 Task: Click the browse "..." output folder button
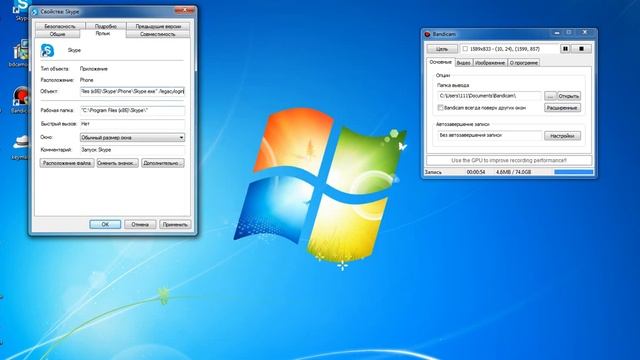point(550,96)
